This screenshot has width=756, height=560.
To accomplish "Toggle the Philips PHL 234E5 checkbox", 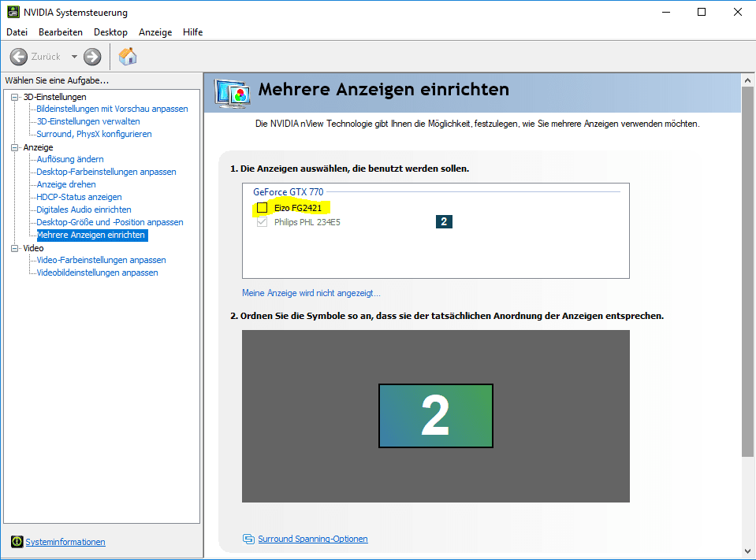I will pyautogui.click(x=262, y=222).
